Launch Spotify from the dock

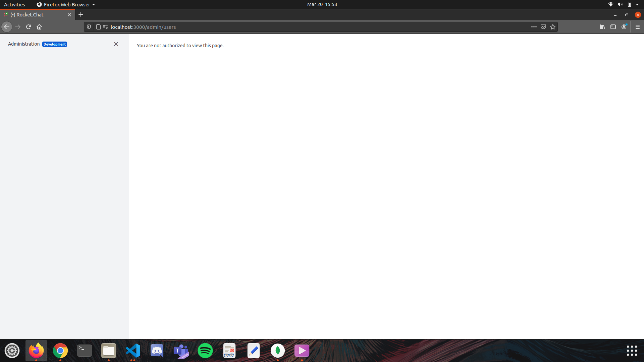205,351
